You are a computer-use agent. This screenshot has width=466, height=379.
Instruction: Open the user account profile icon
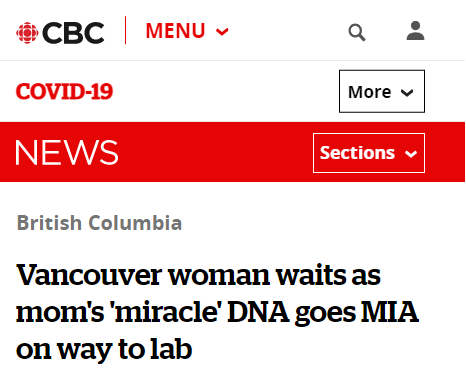415,31
